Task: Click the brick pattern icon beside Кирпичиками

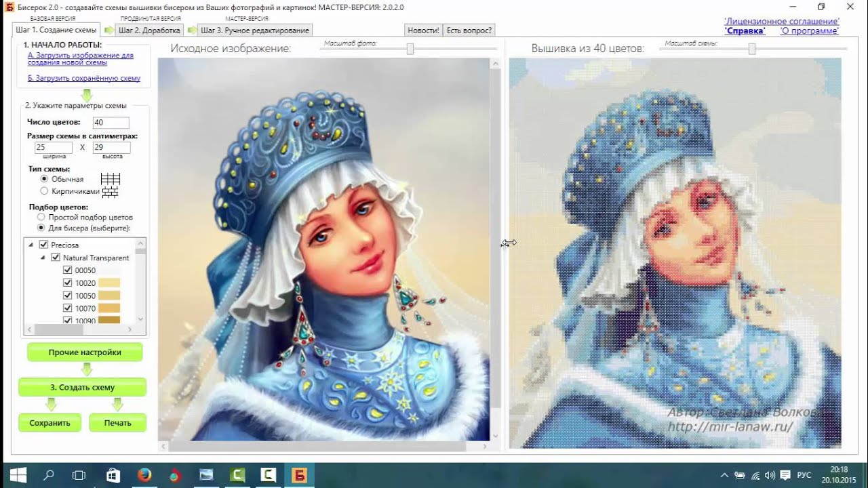Action: [x=111, y=192]
